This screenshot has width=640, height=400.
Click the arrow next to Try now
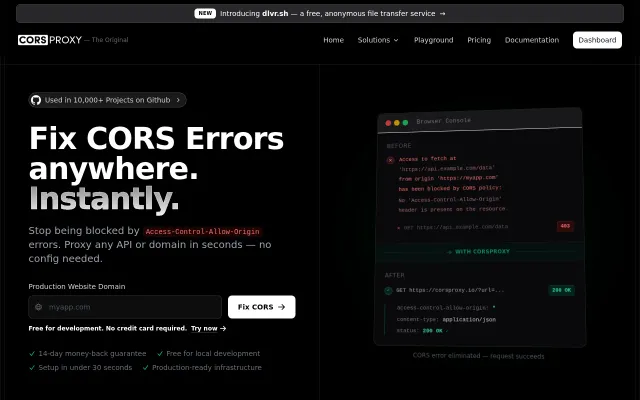(x=223, y=328)
